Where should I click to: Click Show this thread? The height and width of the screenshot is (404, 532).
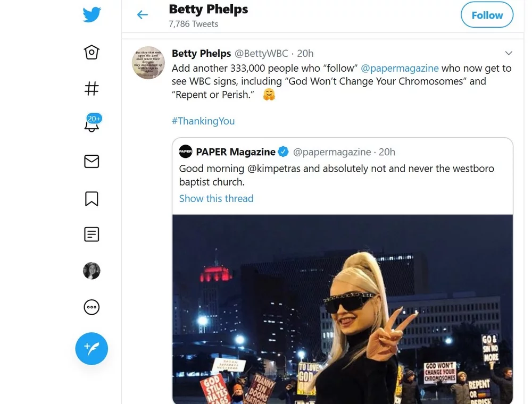click(x=216, y=198)
